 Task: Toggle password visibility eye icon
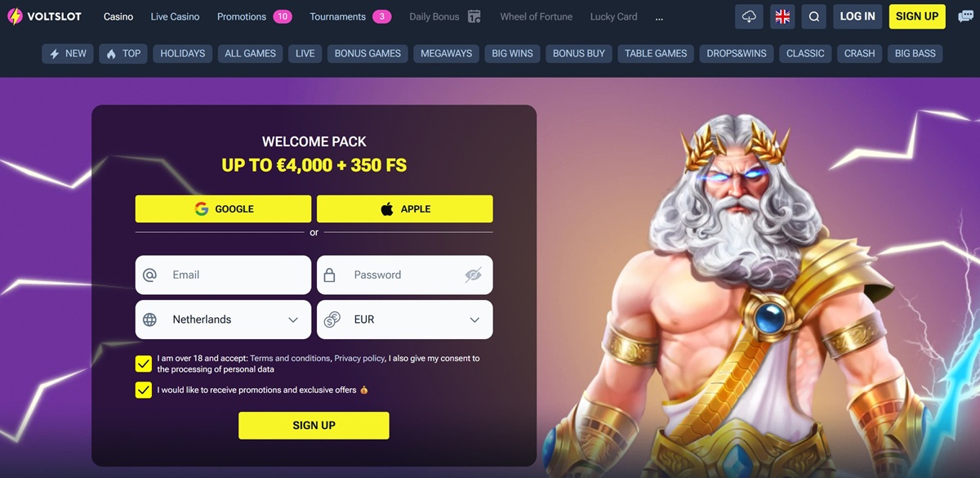click(473, 275)
